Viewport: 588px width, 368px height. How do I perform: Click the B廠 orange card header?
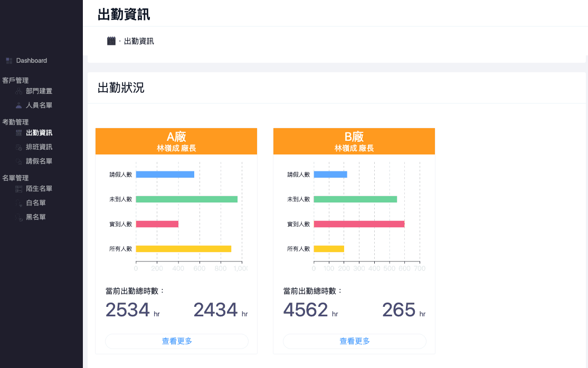(x=354, y=141)
